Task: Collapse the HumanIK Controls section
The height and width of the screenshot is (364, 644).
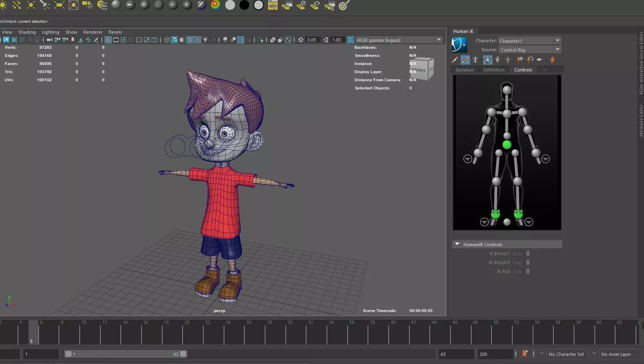Action: 457,244
